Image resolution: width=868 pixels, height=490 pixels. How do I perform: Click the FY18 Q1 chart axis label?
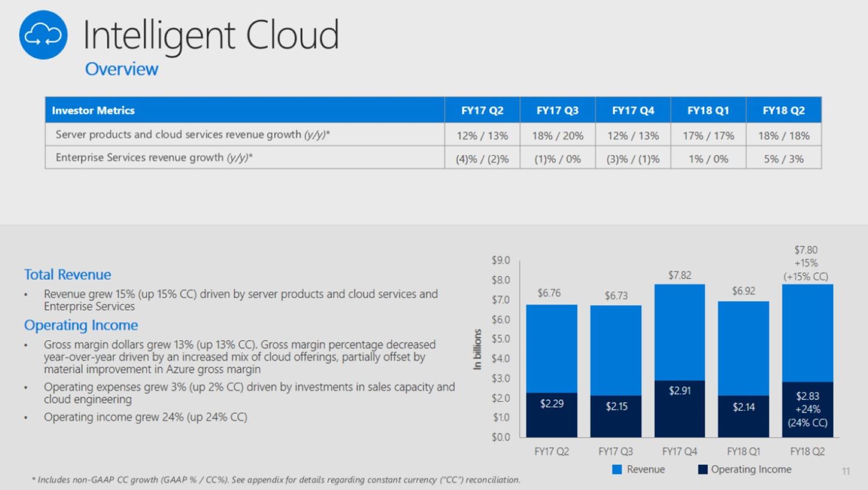tap(744, 451)
